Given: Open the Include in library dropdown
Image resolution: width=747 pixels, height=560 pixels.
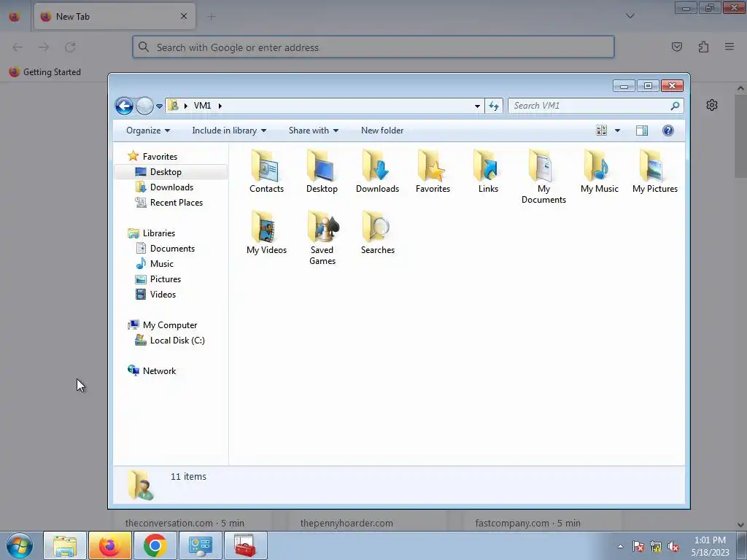Looking at the screenshot, I should click(229, 131).
